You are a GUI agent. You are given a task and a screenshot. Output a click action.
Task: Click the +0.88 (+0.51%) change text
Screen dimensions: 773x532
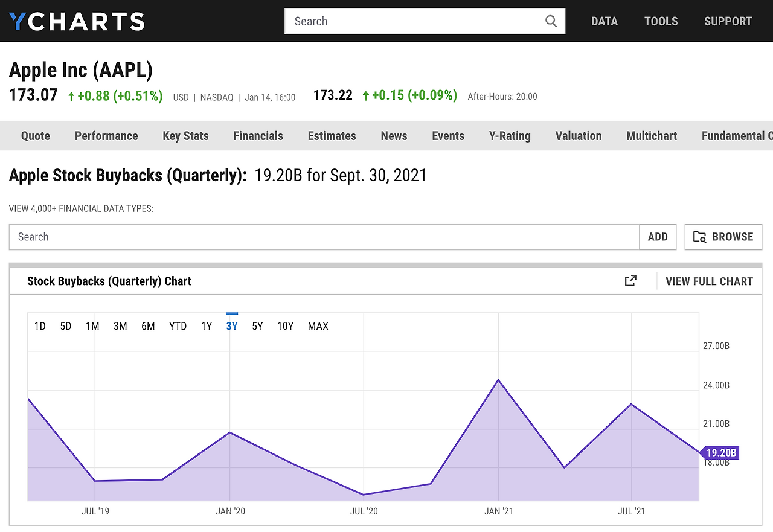115,95
